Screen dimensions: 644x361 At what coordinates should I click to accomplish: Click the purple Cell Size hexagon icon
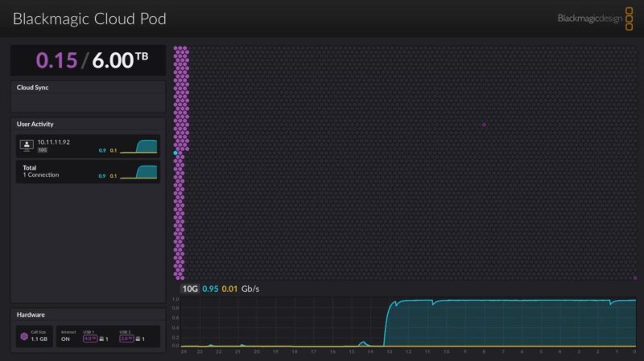[x=24, y=336]
